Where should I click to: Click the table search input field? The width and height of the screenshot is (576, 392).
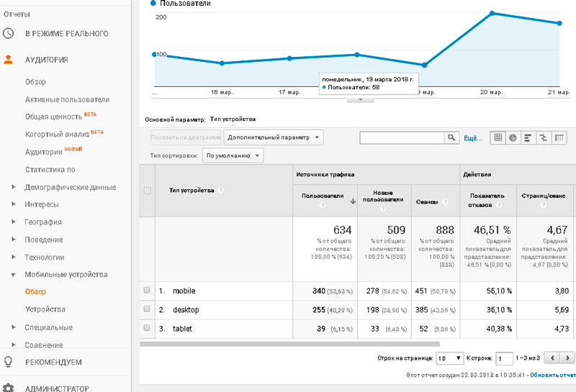pos(402,137)
